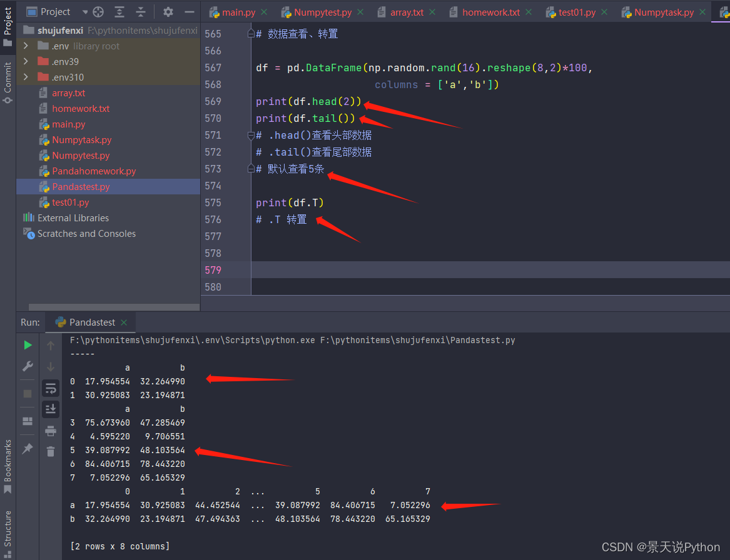Open the Commit tool window side tab

point(8,82)
